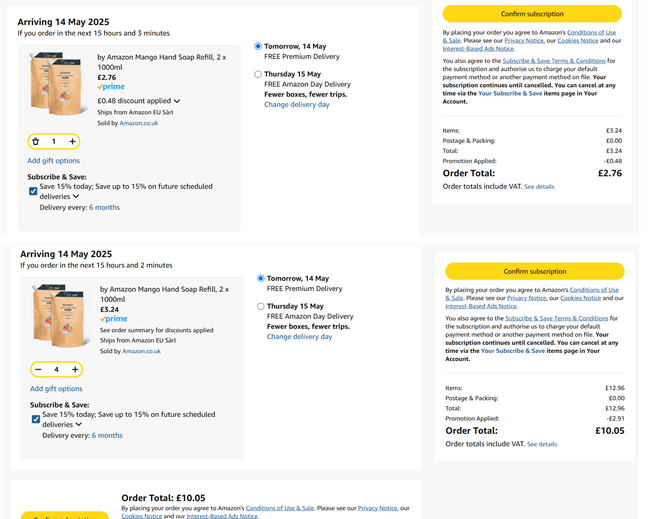Open Subscribe & Save Terms & Conditions in the £10.05 summary
The width and height of the screenshot is (650, 519).
pos(557,318)
